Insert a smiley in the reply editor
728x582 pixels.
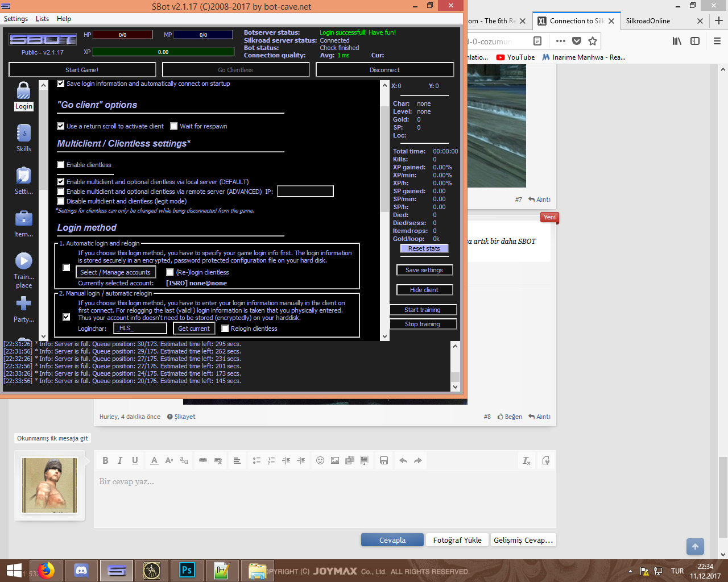[x=320, y=460]
